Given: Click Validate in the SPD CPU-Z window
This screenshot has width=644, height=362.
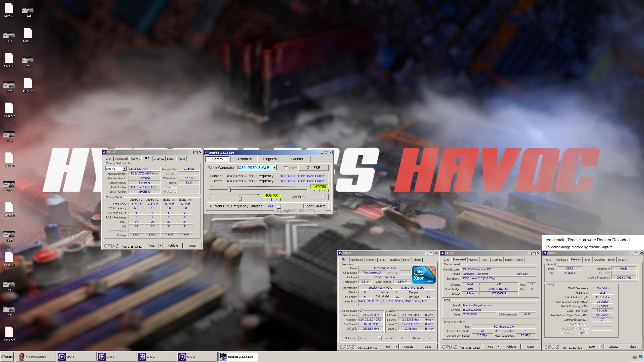Looking at the screenshot, I should (173, 246).
